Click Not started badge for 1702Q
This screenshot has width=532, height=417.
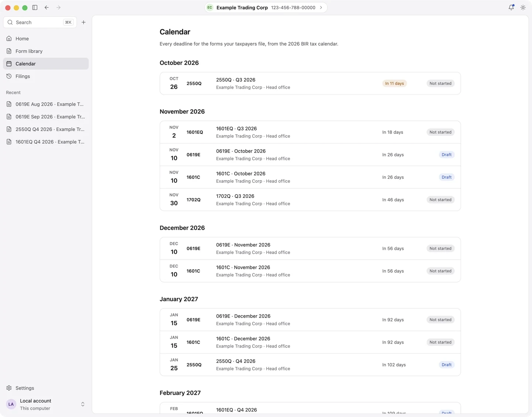(440, 200)
